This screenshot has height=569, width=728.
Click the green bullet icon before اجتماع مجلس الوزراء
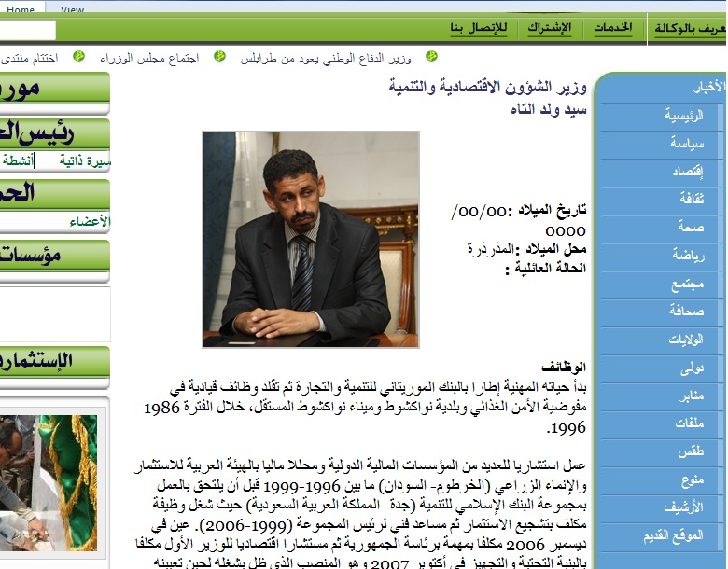219,57
